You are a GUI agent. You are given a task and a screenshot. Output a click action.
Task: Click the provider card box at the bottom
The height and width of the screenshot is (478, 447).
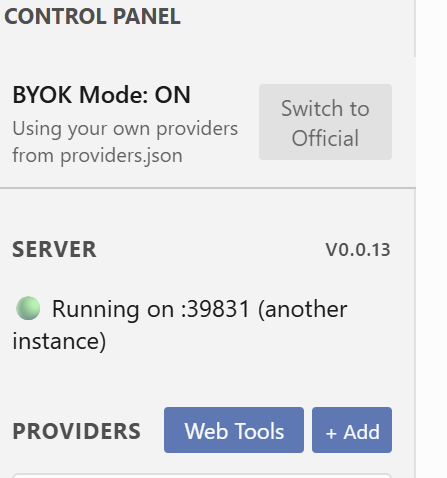[x=202, y=475]
